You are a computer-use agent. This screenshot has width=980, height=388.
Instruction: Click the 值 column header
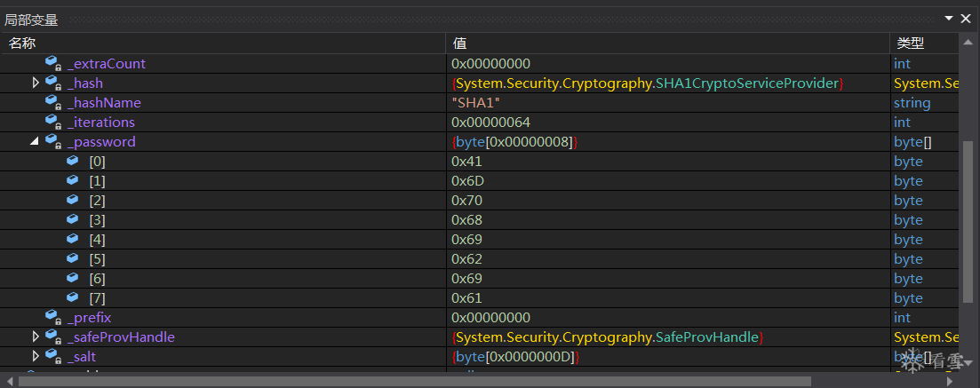pyautogui.click(x=459, y=44)
